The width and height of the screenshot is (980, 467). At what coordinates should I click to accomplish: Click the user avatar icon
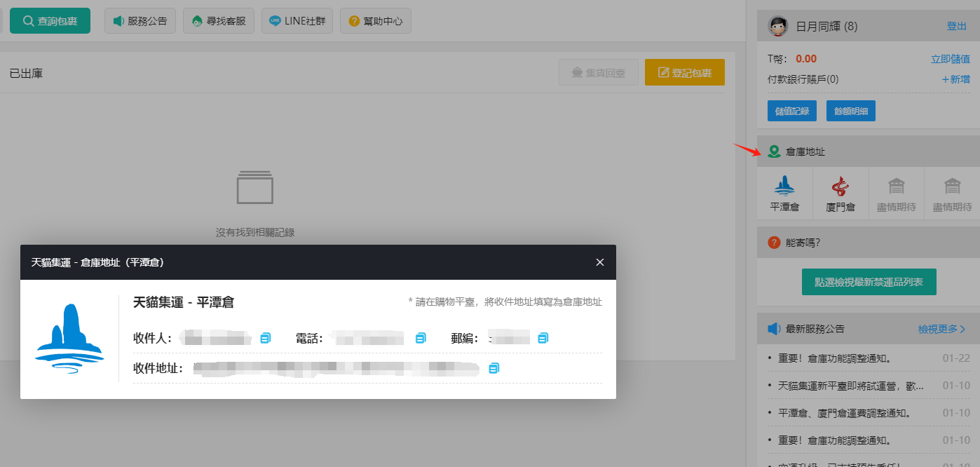(778, 27)
